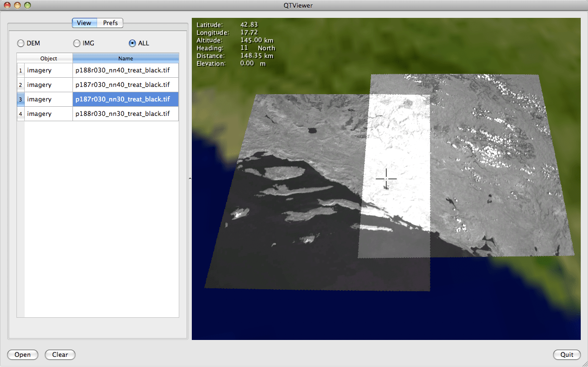Click the panel collapse handle beside the map
The width and height of the screenshot is (588, 367).
(x=189, y=179)
